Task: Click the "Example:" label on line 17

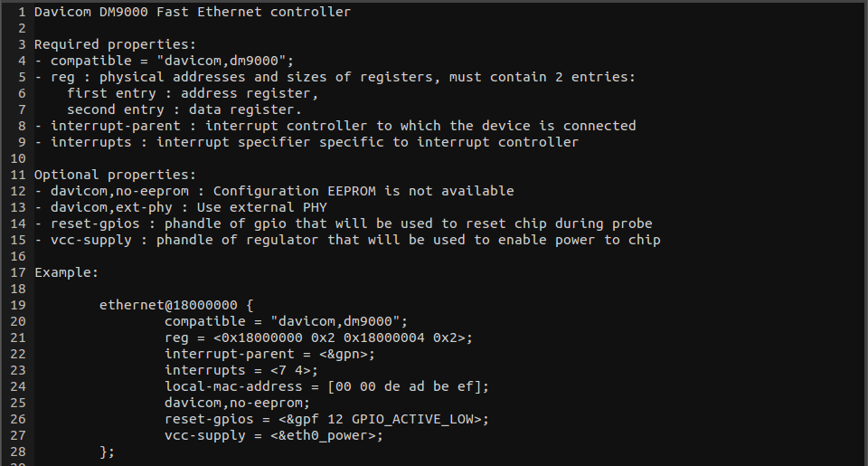Action: point(66,272)
